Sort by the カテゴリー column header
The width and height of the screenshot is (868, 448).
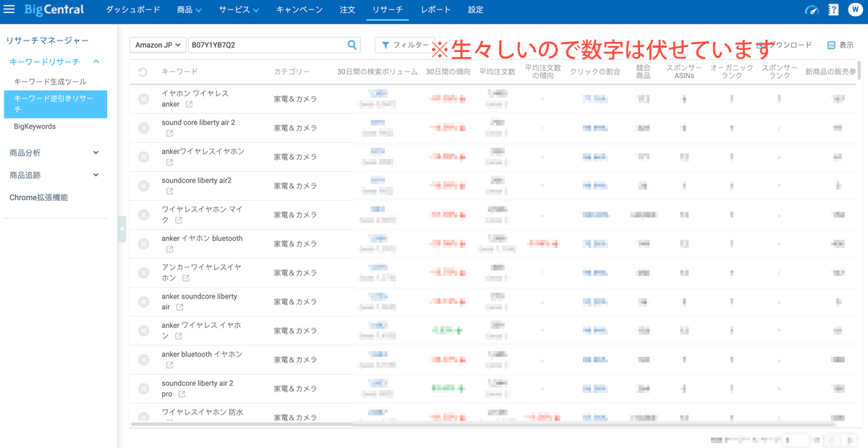pyautogui.click(x=292, y=72)
